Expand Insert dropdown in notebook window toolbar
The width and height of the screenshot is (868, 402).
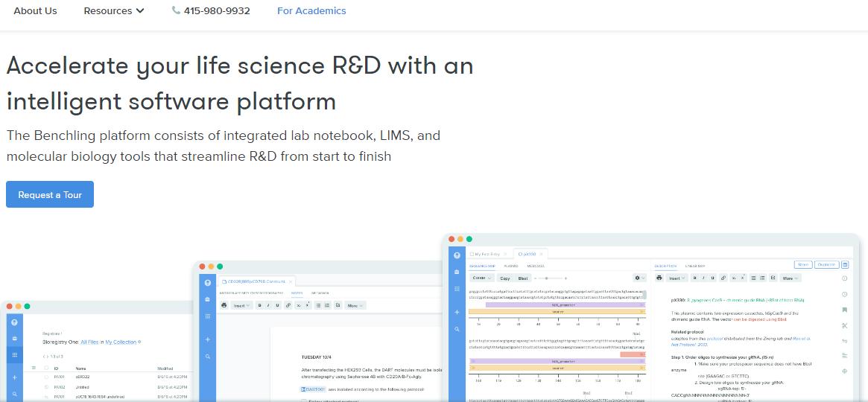pyautogui.click(x=242, y=305)
